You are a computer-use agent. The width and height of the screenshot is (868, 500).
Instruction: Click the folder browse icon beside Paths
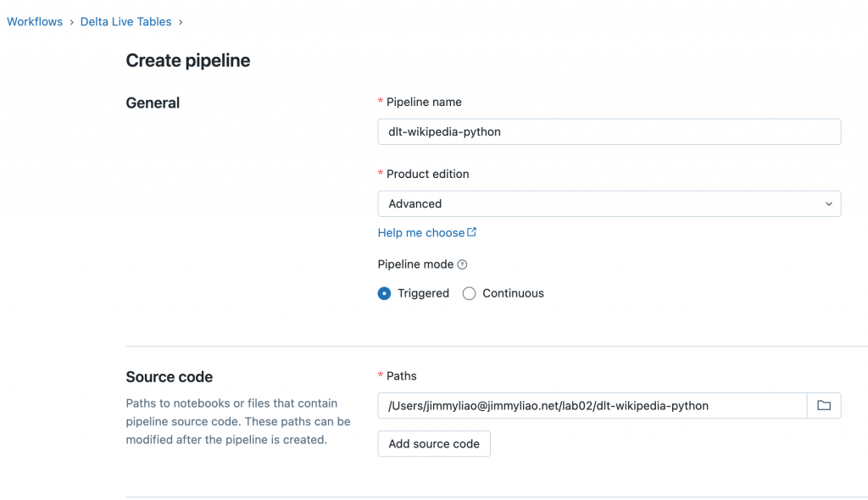coord(823,406)
